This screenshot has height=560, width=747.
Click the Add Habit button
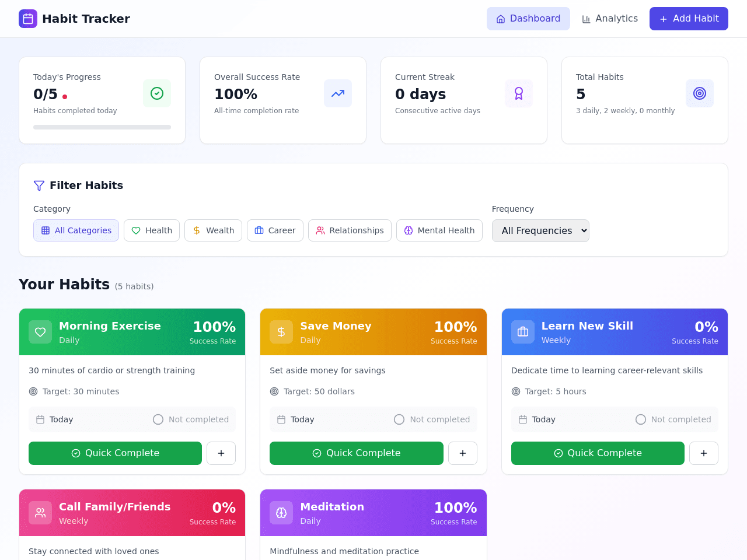pyautogui.click(x=689, y=19)
